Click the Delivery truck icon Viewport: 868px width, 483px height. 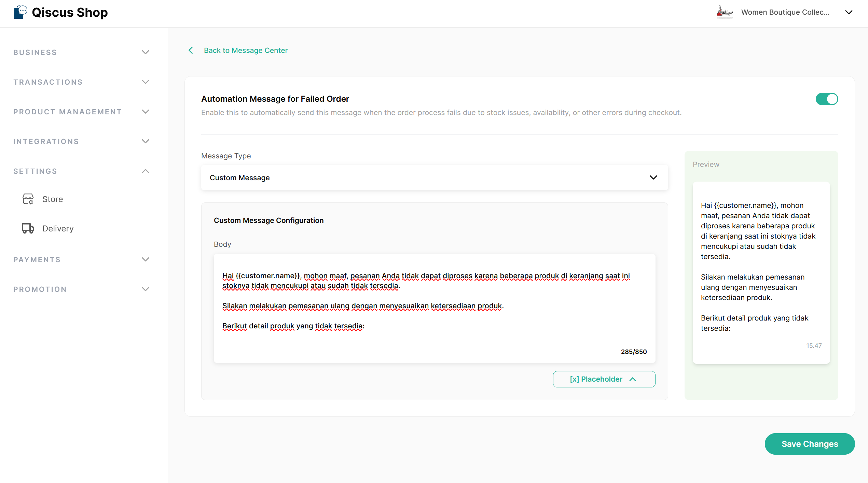coord(28,228)
